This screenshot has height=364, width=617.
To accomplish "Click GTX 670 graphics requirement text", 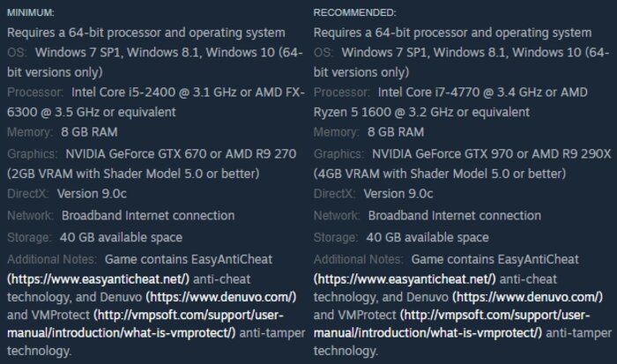I will pyautogui.click(x=136, y=154).
